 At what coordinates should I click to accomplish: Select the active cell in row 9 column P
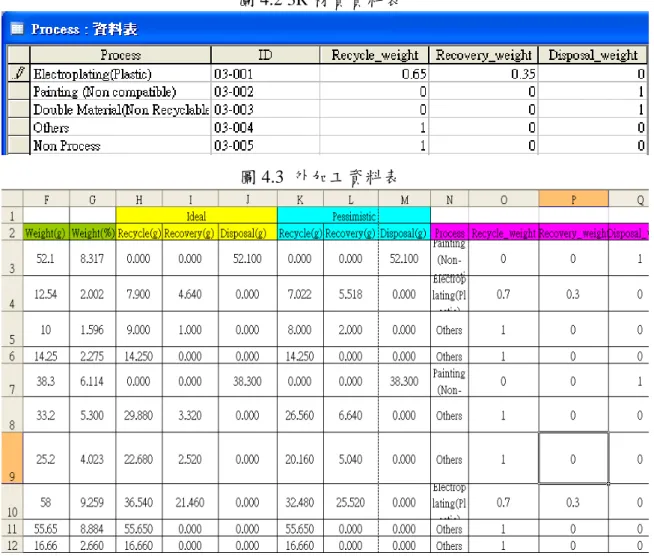574,458
